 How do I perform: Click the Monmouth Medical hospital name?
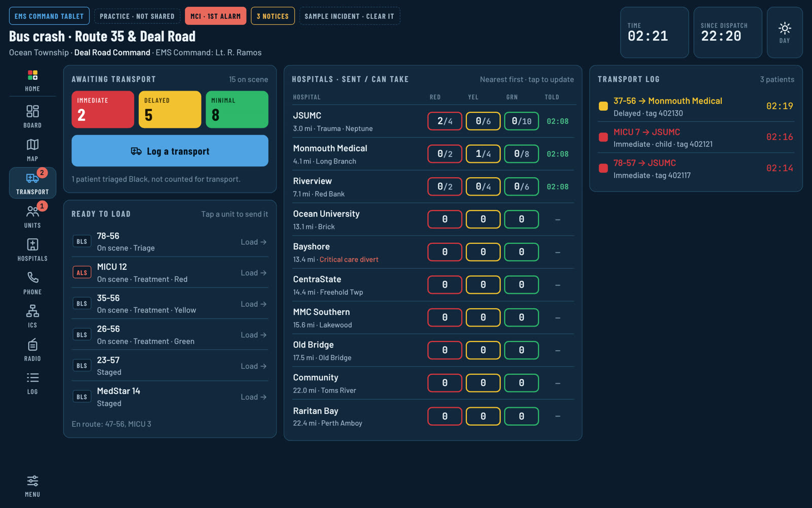tap(330, 148)
